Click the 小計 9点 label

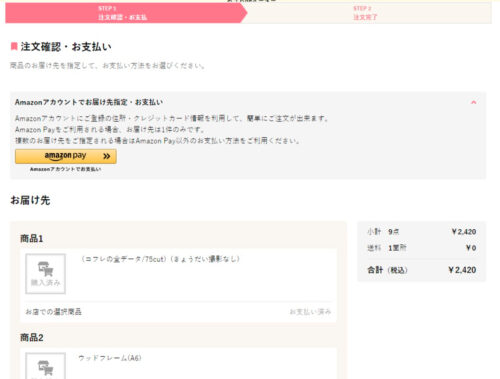[x=383, y=232]
